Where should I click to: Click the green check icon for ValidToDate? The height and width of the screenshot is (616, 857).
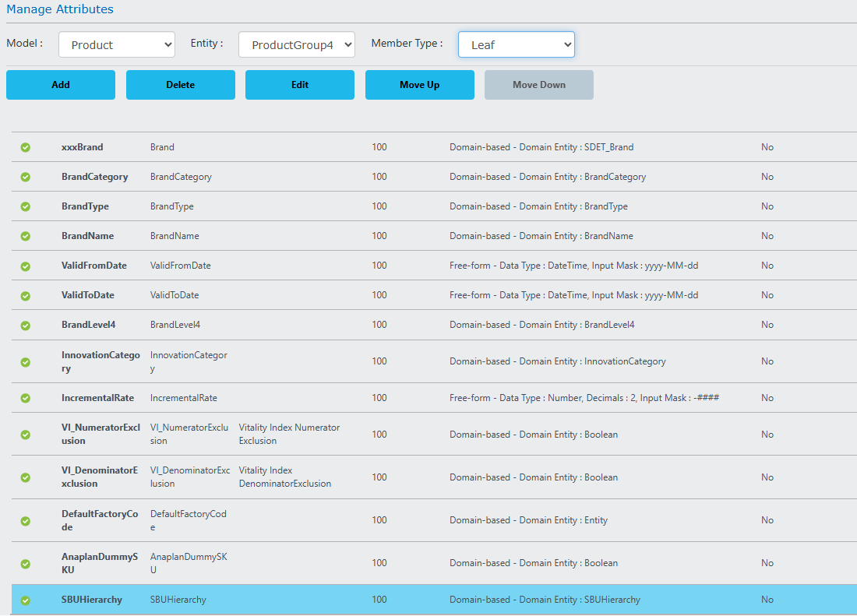[x=25, y=295]
